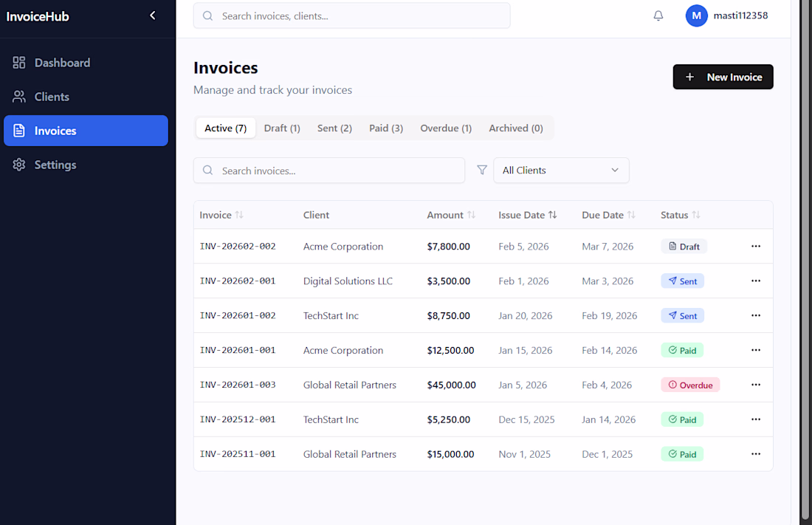Click the Draft status badge

pyautogui.click(x=684, y=246)
